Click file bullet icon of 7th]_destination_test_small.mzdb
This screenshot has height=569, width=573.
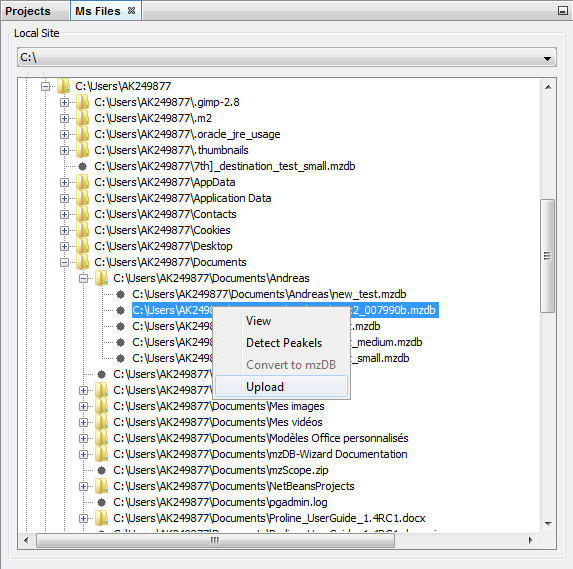(x=83, y=166)
